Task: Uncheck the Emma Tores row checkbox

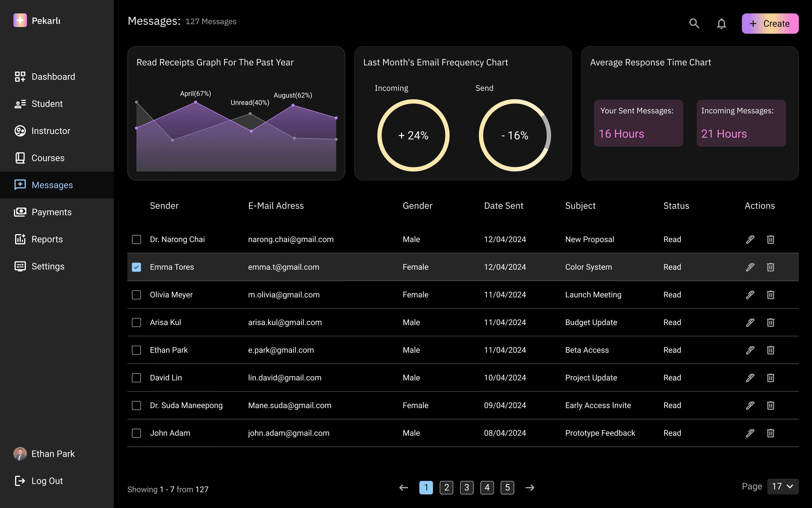Action: pyautogui.click(x=136, y=267)
